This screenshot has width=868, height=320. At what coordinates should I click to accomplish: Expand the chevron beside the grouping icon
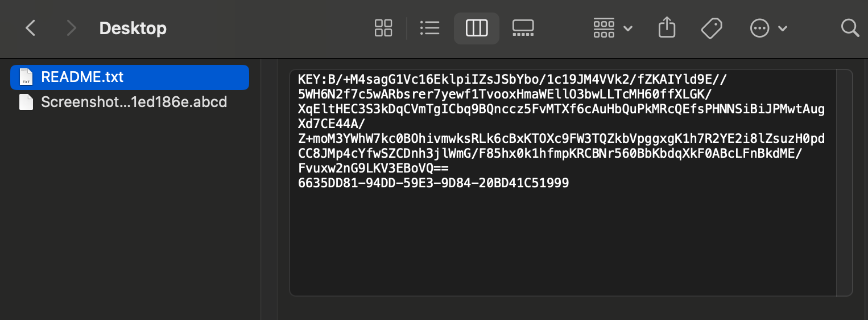[628, 28]
